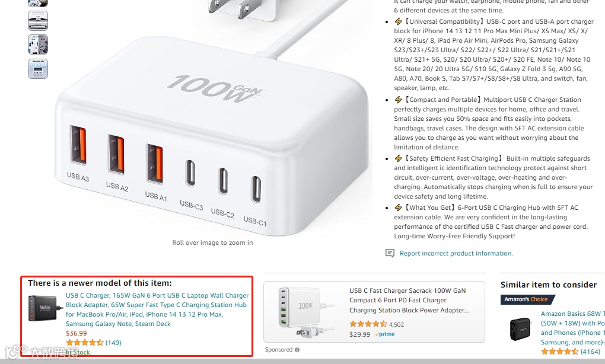Viewport: 605px width, 364px height.
Task: Select the second product thumbnail
Action: [38, 21]
